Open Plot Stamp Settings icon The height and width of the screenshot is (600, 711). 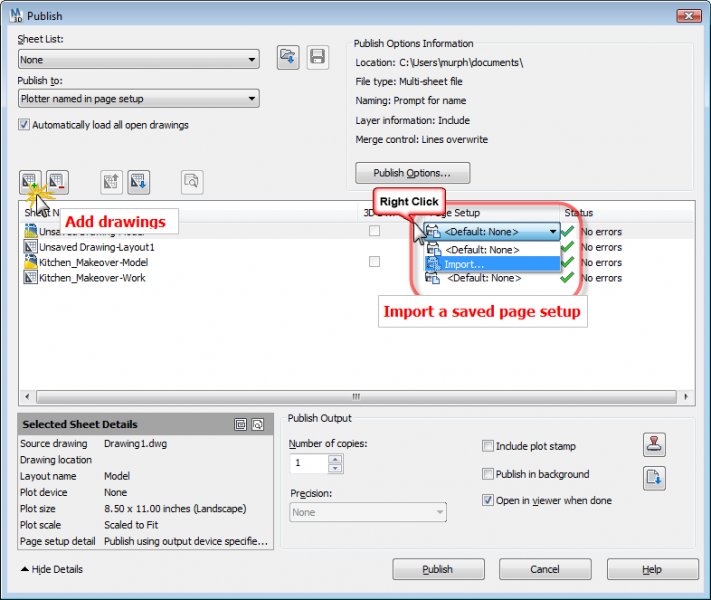coord(654,444)
